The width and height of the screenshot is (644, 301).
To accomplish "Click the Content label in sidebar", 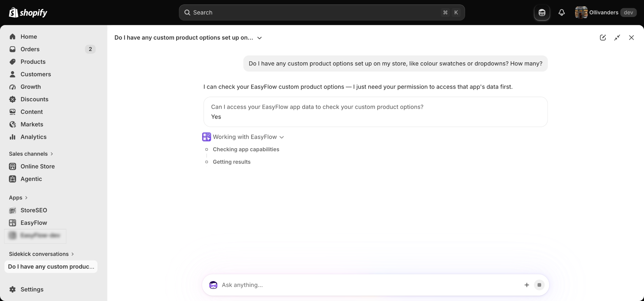I will [31, 112].
